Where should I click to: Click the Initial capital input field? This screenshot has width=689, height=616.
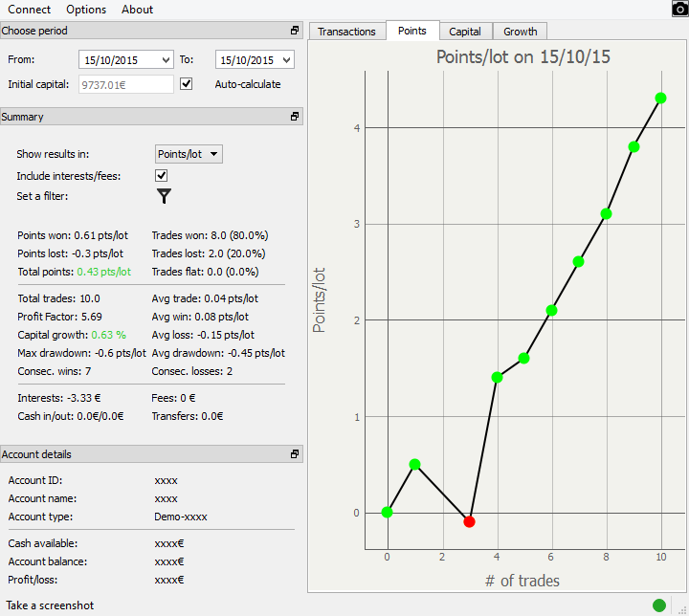pyautogui.click(x=126, y=84)
